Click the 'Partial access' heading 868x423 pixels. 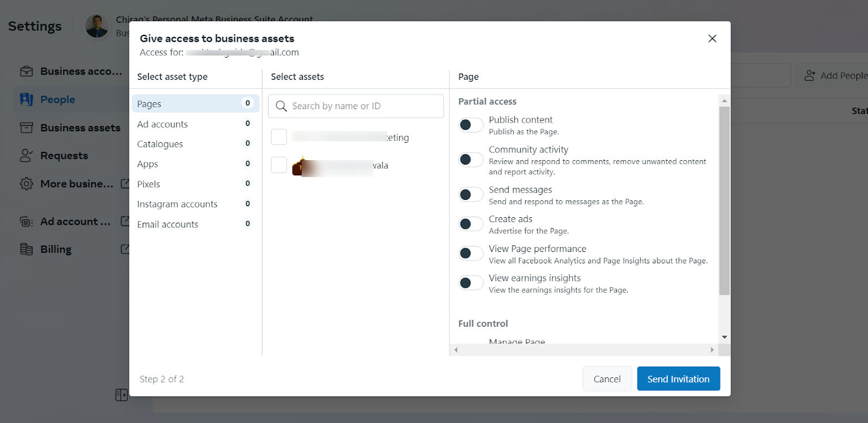point(487,102)
